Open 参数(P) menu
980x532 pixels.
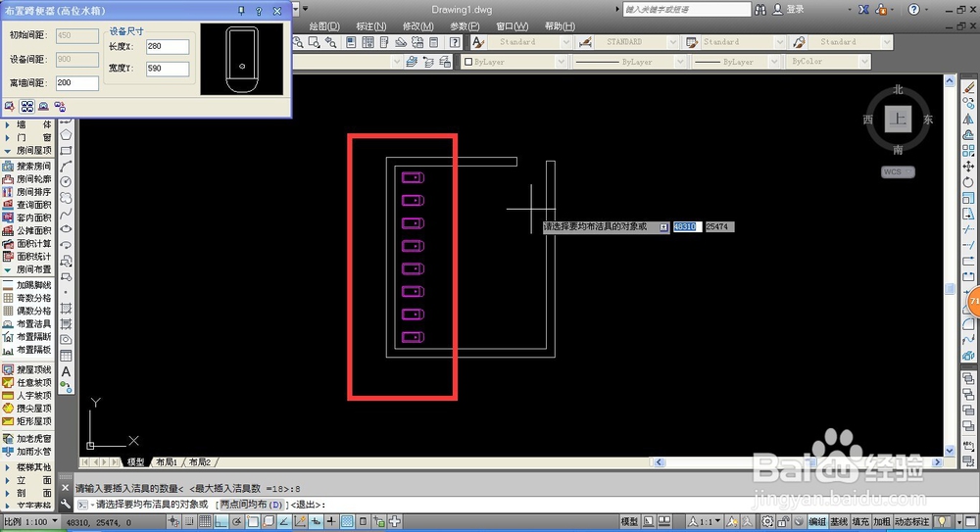click(465, 26)
